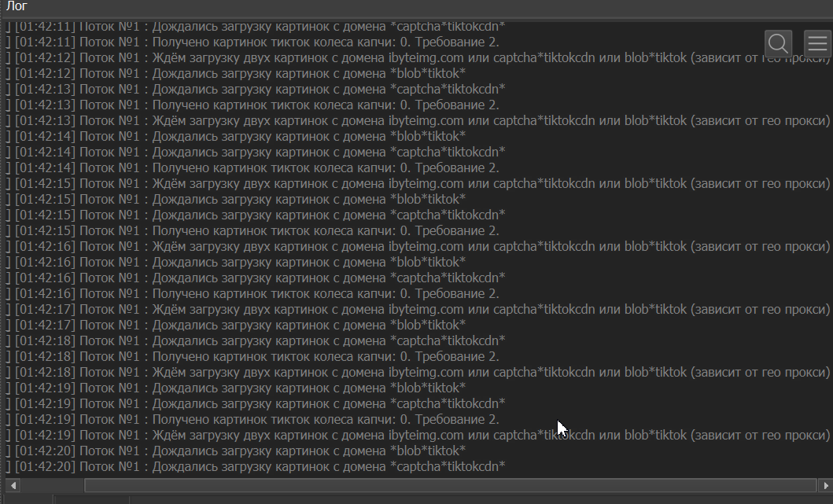
Task: Click the "Лог" panel title
Action: point(17,6)
